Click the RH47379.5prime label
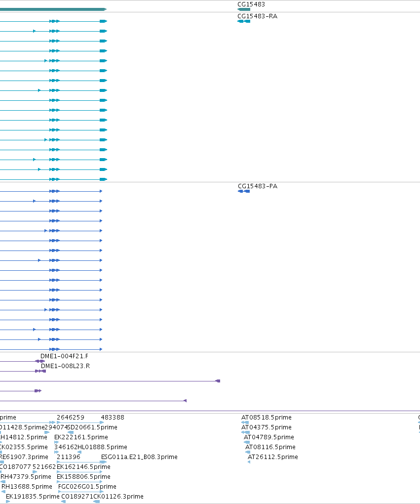This screenshot has width=420, height=504. [26, 477]
